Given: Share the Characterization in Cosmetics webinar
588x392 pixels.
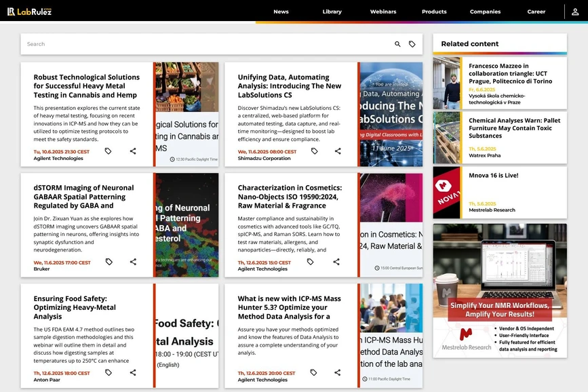Looking at the screenshot, I should pyautogui.click(x=336, y=262).
